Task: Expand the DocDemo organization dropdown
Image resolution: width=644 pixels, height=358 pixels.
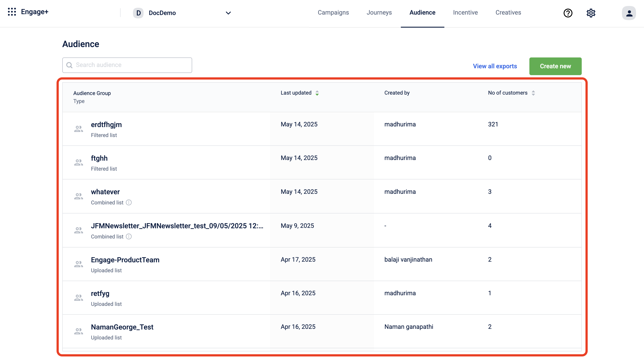Action: point(228,13)
